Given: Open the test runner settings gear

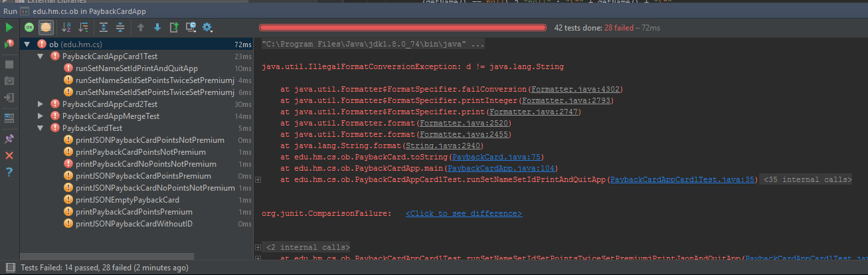Looking at the screenshot, I should (x=207, y=27).
